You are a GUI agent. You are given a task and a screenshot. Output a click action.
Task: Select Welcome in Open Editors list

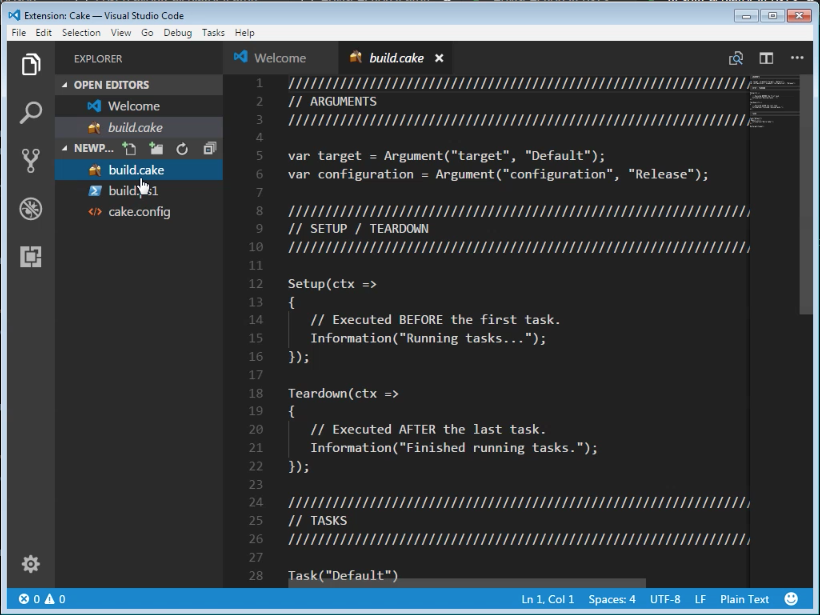click(x=139, y=106)
